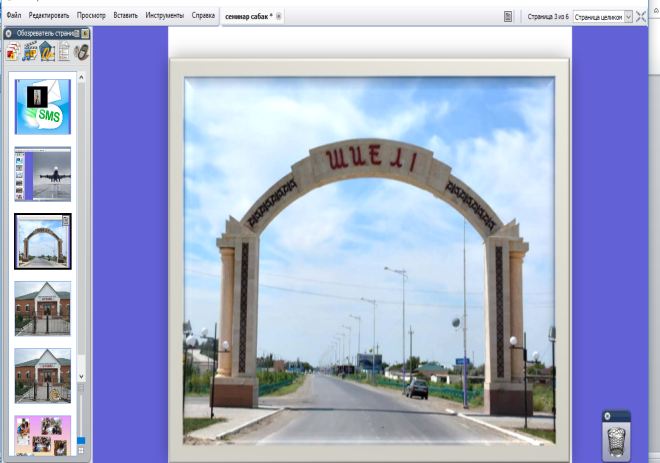Screen dimensions: 660x463
Task: Click the thumbnail list scroll up arrow
Action: coord(81,77)
